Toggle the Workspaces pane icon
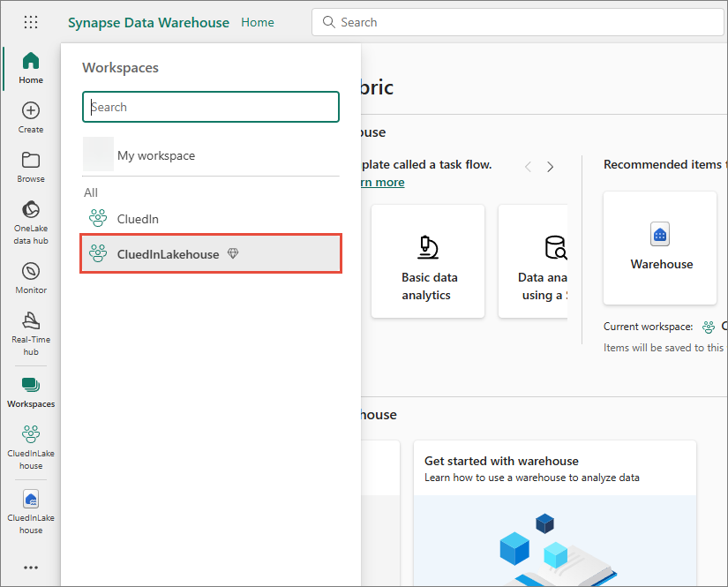The image size is (728, 587). 31,392
